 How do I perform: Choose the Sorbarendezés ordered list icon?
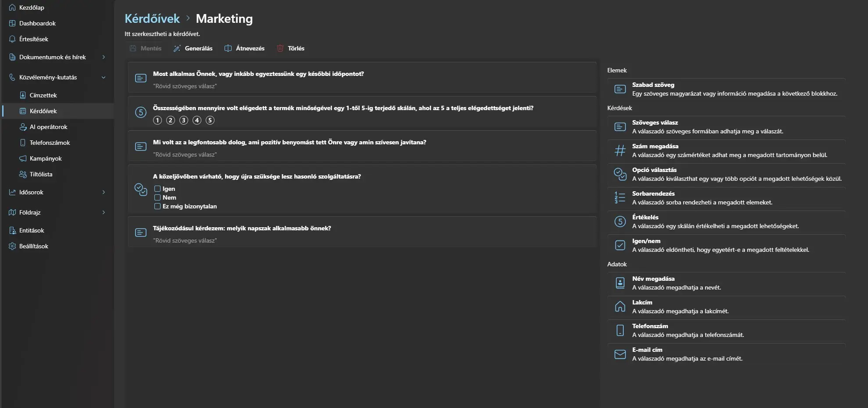pyautogui.click(x=620, y=198)
